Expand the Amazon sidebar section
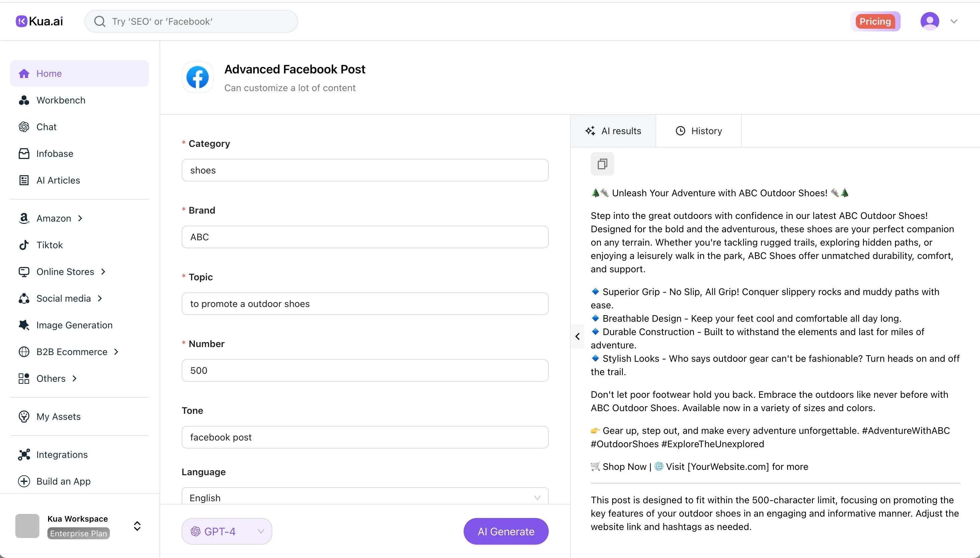This screenshot has height=558, width=980. click(53, 218)
